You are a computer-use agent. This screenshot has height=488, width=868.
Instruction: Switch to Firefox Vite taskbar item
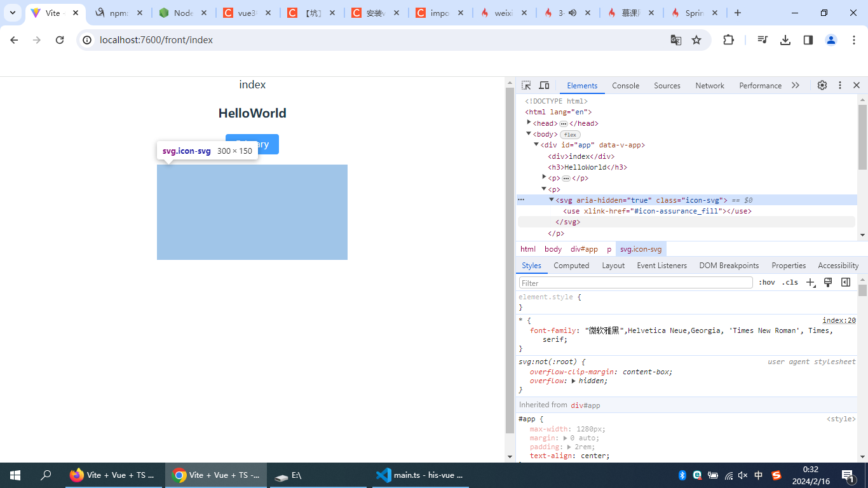click(114, 475)
